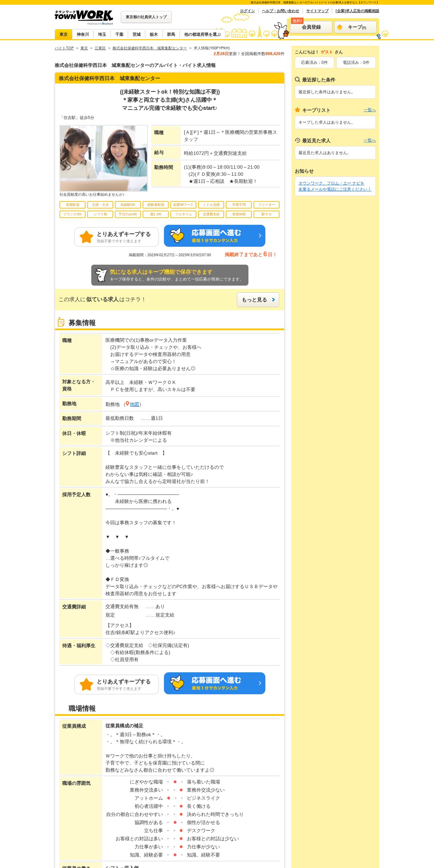Image resolution: width=434 pixels, height=868 pixels.
Task: Click the 平日のみOK tag
Action: [x=128, y=214]
